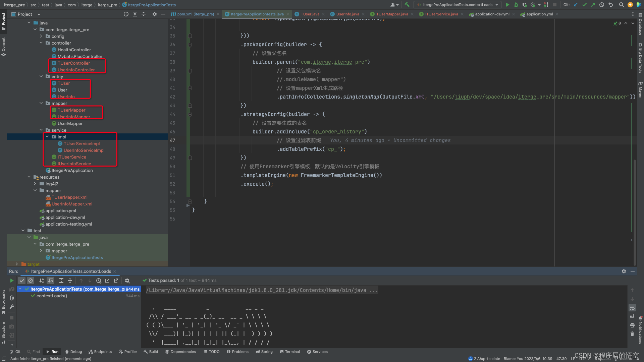Collapse ItergePreApplicationTests test result node
This screenshot has height=362, width=644.
(x=20, y=289)
